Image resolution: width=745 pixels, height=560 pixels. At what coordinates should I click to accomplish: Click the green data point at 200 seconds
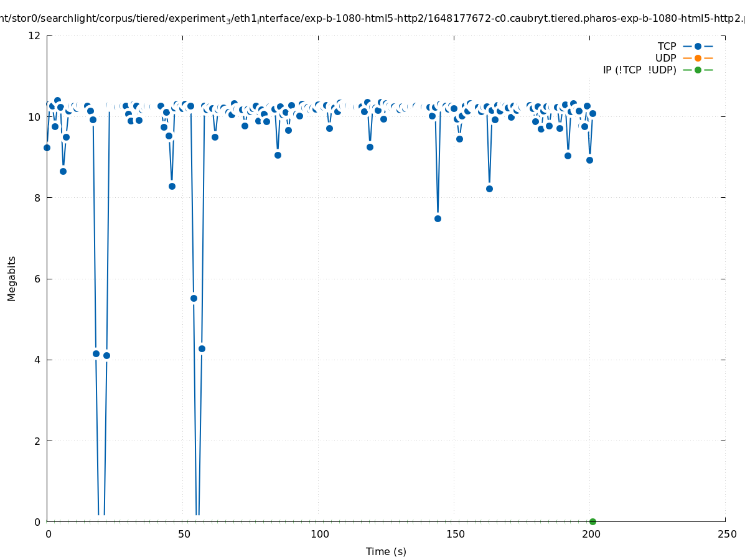593,521
